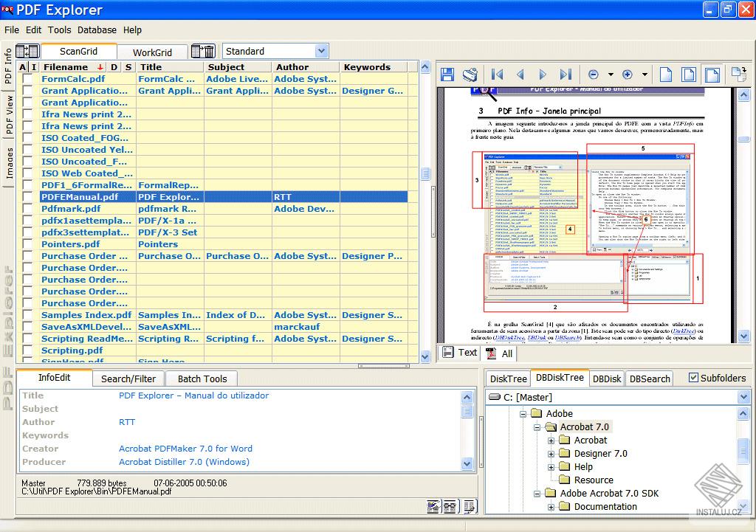Switch to the WorkGrid tab

pyautogui.click(x=152, y=52)
